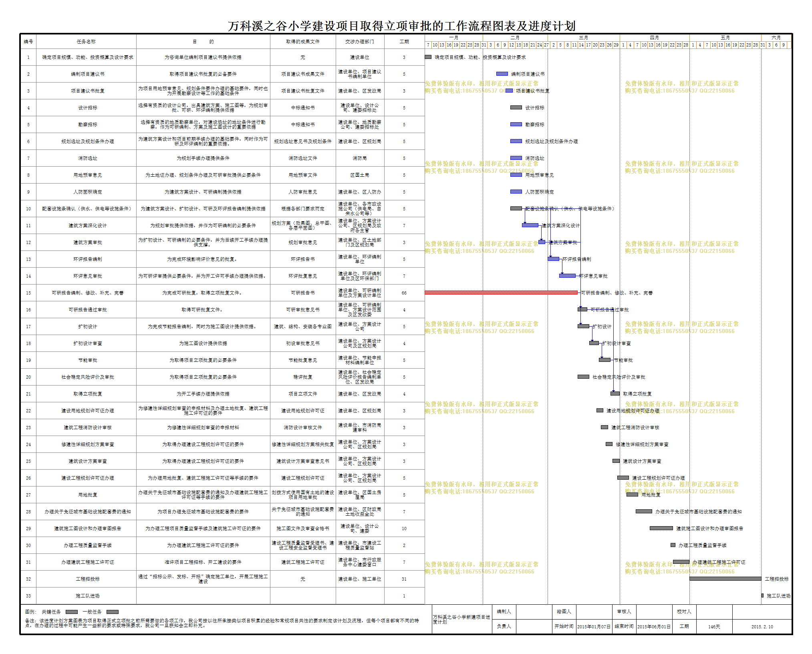
Task: Click the 工期 header in the table's top row
Action: tap(404, 42)
